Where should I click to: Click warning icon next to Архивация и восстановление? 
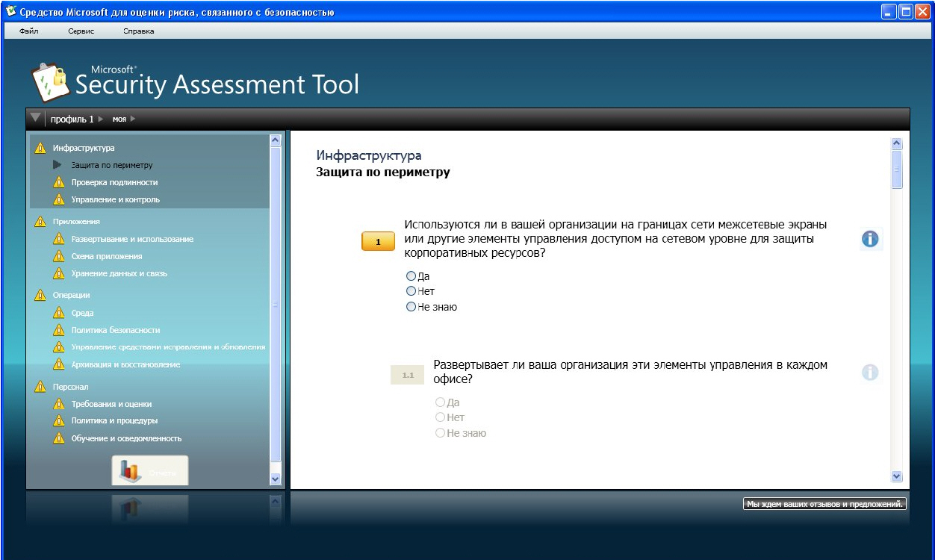tap(59, 364)
